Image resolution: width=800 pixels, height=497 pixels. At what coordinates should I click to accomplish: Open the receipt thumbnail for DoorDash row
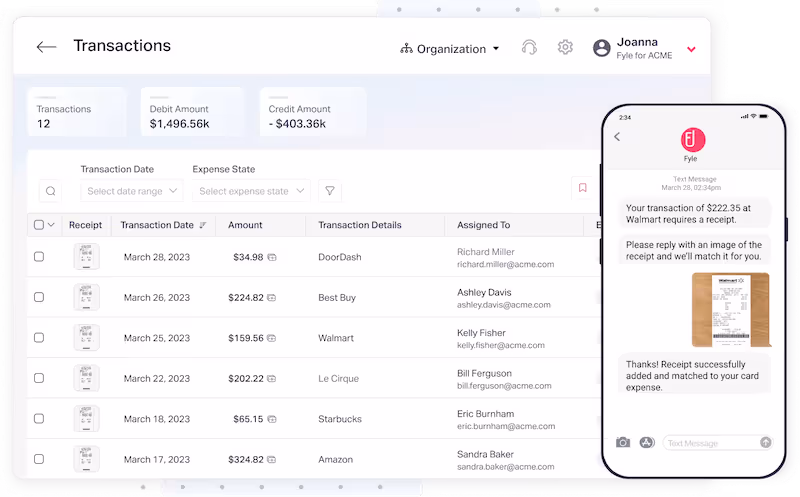click(86, 256)
